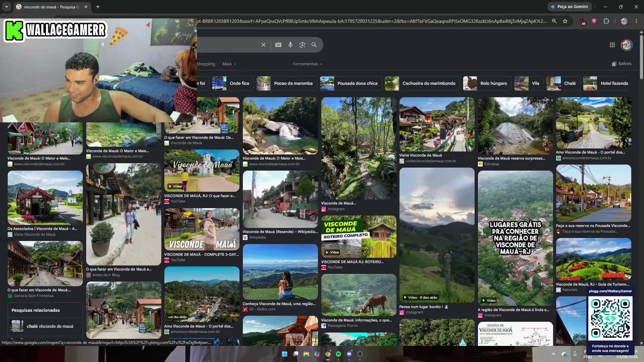
Task: Open the page zoom indicator in the address bar
Action: [x=554, y=21]
